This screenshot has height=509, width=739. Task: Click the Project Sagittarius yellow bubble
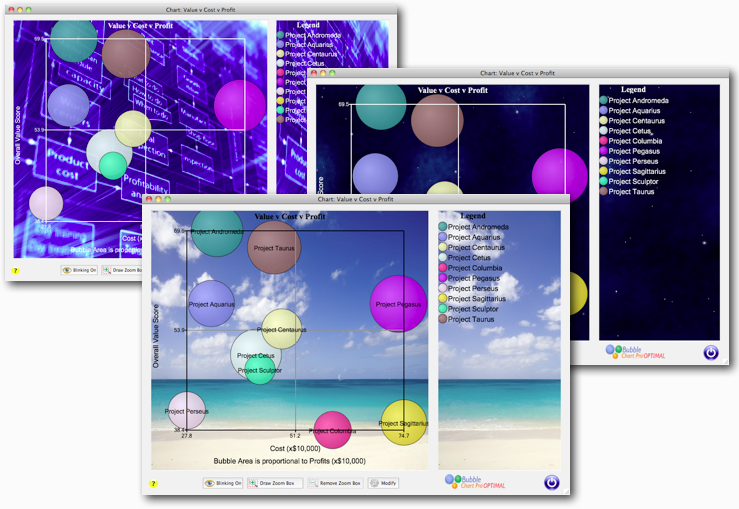click(404, 423)
